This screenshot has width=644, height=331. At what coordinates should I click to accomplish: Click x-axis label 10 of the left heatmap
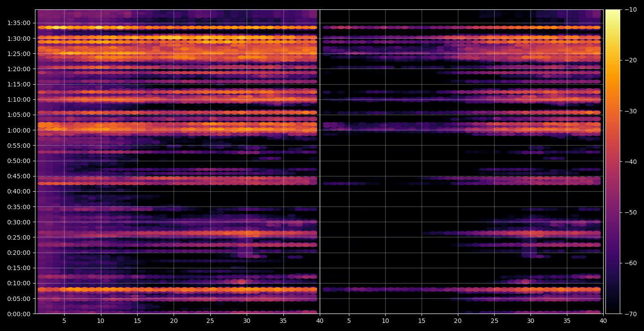click(x=101, y=321)
